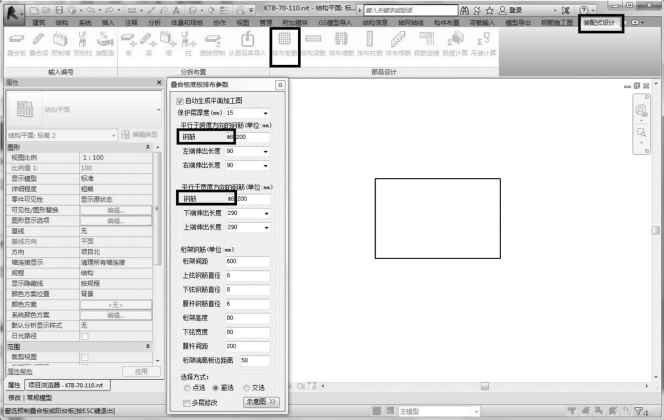Open the 注释 ribbon tab
Screen dimensions: 664x420
click(x=131, y=23)
